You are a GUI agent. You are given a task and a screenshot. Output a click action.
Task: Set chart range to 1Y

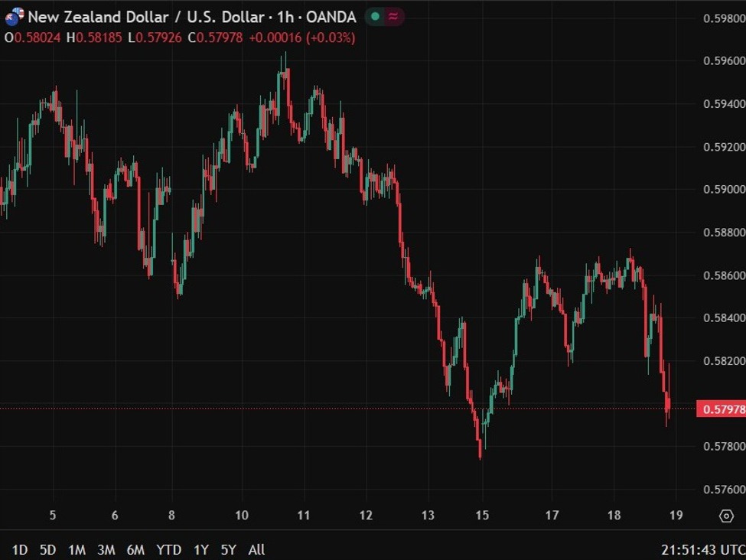(200, 549)
